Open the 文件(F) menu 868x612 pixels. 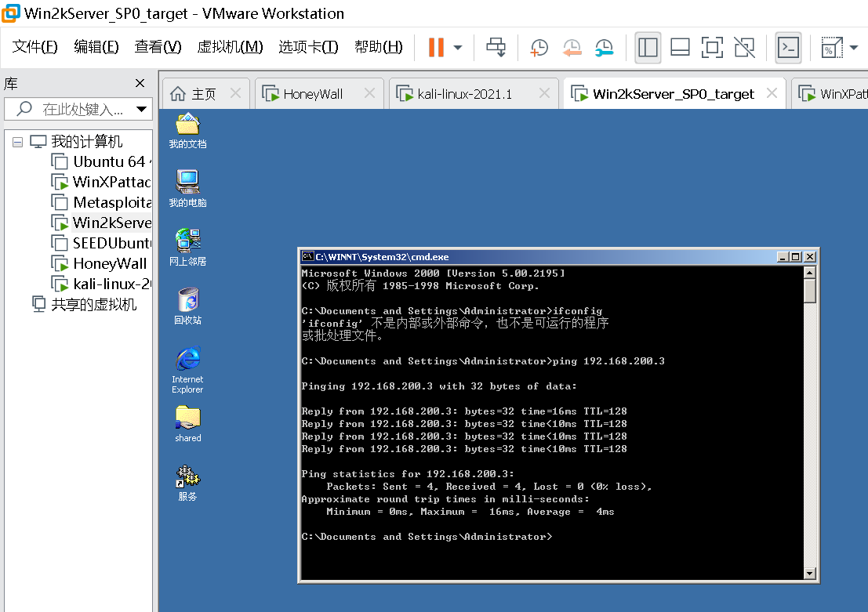tap(35, 47)
